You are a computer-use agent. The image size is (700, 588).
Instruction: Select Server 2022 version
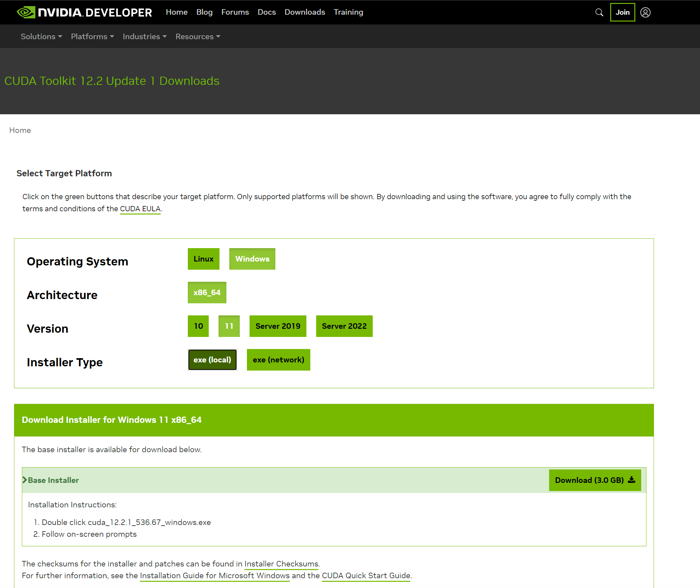tap(344, 326)
